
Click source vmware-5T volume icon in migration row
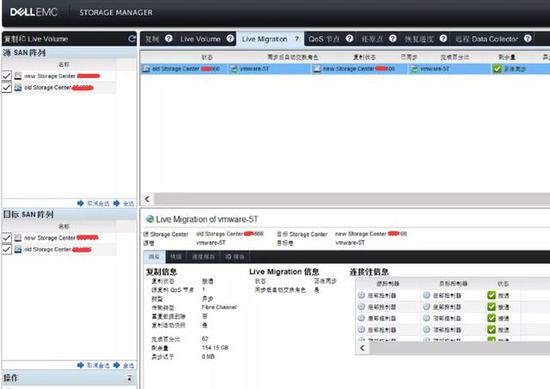[234, 69]
